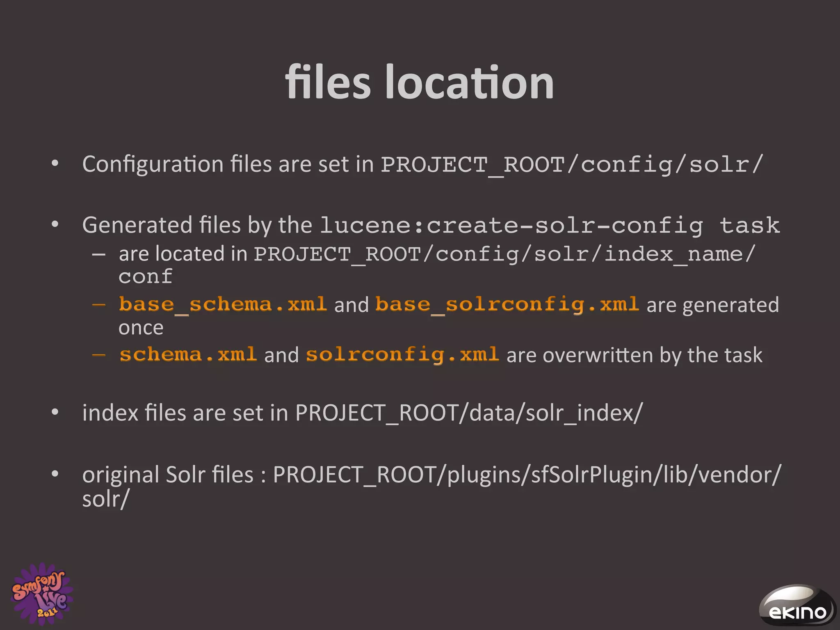Click the 'base_solrconfig.xml' orange filename
The width and height of the screenshot is (840, 630).
pos(507,305)
